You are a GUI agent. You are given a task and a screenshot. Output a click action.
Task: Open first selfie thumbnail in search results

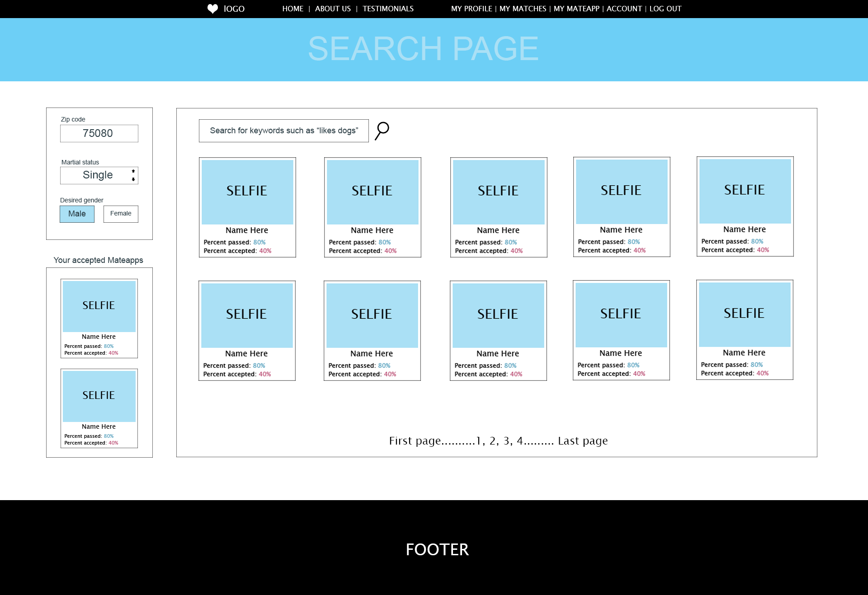point(247,192)
